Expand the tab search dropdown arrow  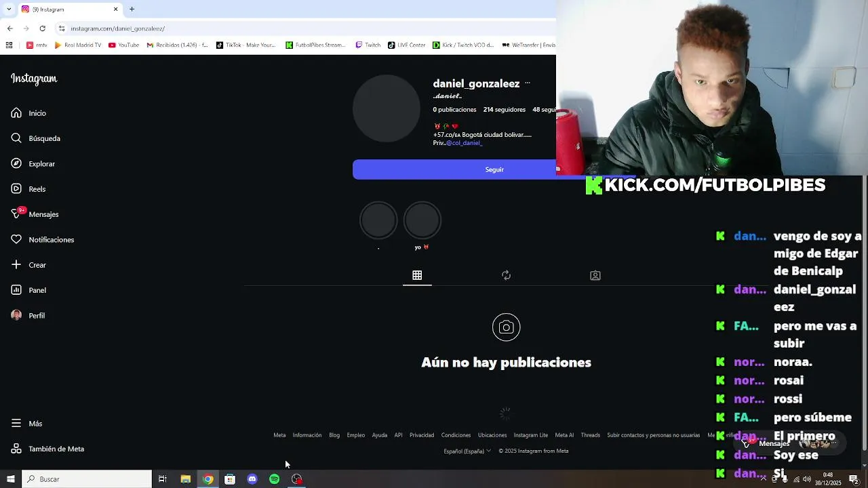pos(8,9)
